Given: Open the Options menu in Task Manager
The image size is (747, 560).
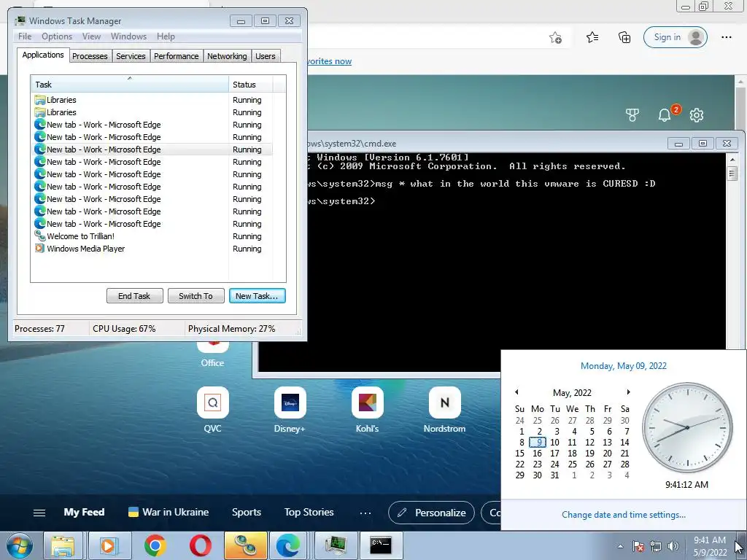Looking at the screenshot, I should coord(57,36).
